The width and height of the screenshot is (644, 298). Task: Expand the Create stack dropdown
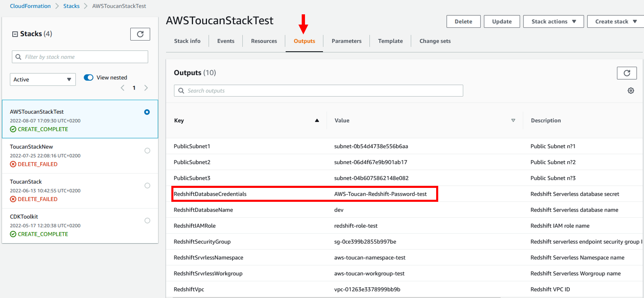point(616,22)
